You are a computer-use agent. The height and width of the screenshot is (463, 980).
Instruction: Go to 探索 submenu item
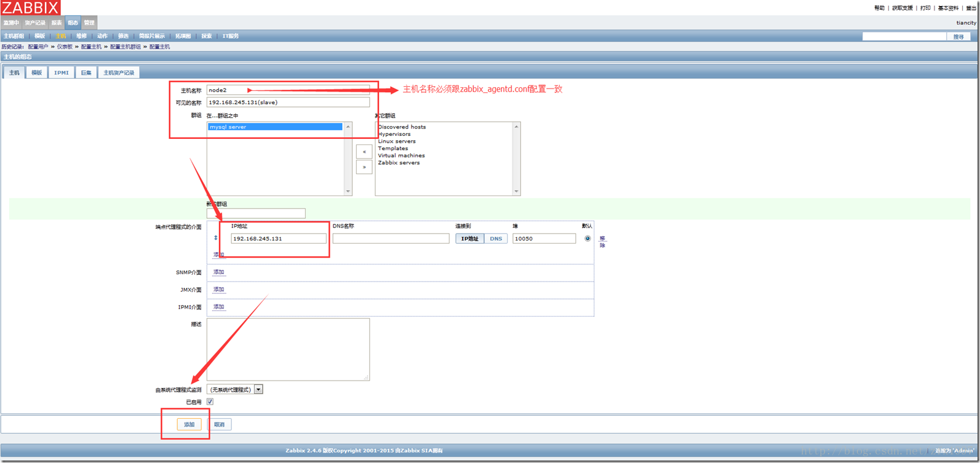click(207, 36)
